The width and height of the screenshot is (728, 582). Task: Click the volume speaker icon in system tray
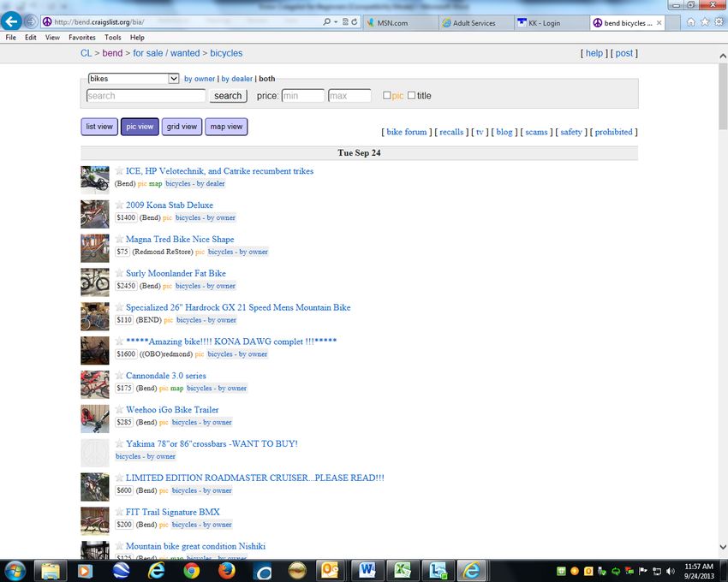(671, 571)
